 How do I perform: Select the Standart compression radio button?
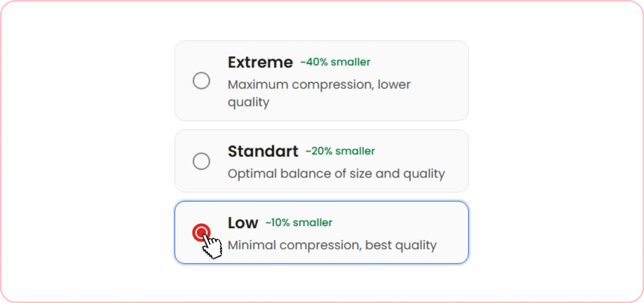tap(201, 161)
